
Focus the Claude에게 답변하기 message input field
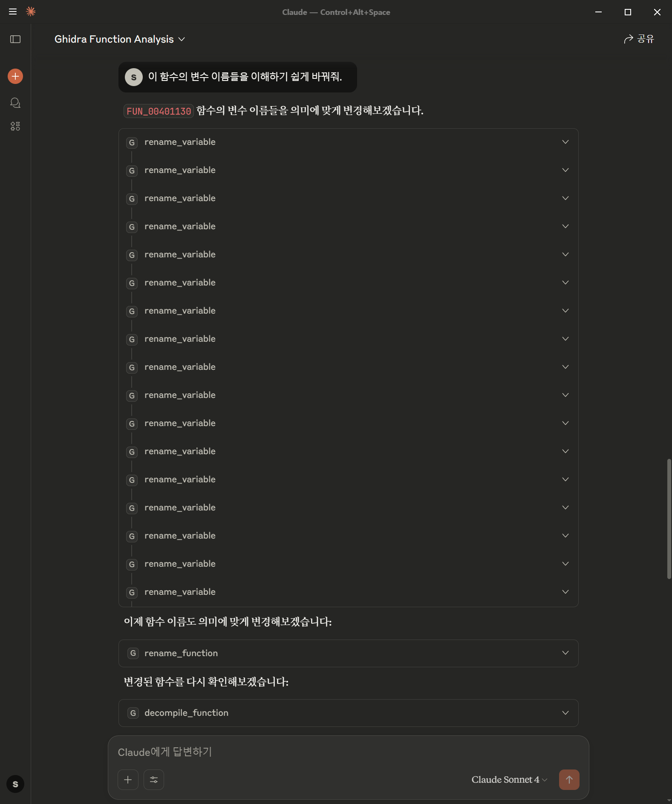pos(348,752)
